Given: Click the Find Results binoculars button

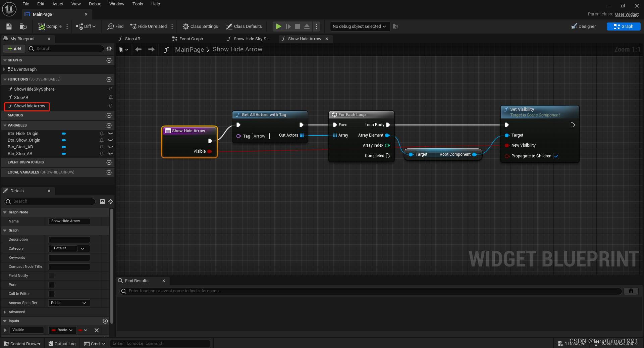Looking at the screenshot, I should [x=631, y=291].
